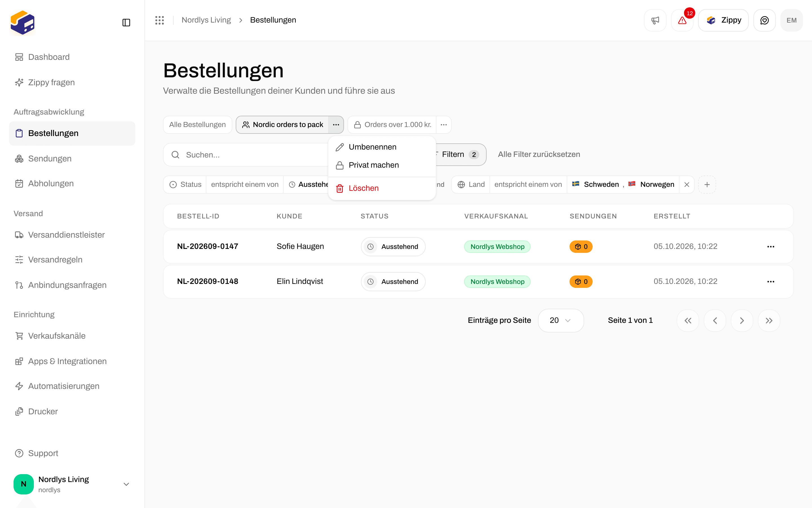The height and width of the screenshot is (508, 812).
Task: Click Nordlys Webshop tag in order 0148 row
Action: (497, 282)
